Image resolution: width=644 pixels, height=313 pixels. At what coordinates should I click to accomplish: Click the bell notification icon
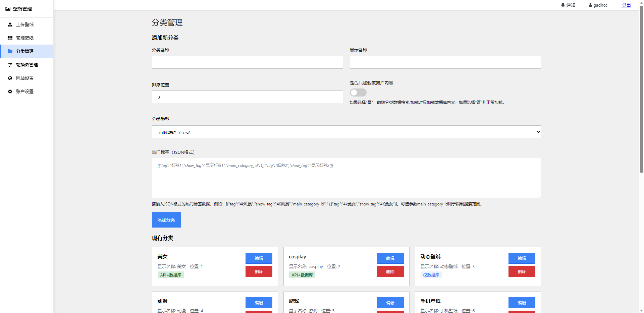click(563, 5)
